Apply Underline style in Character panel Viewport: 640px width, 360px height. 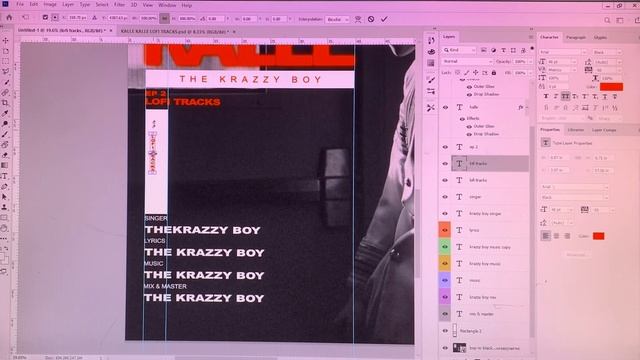pos(605,96)
